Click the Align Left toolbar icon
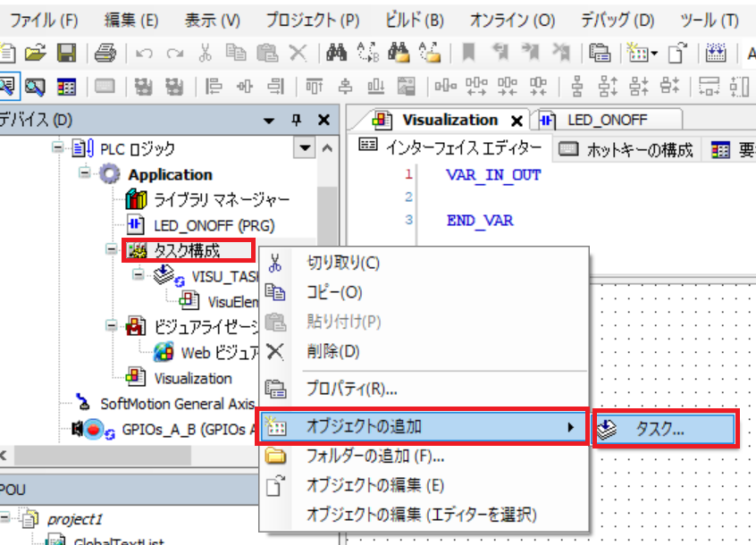This screenshot has height=545, width=756. pos(214,87)
